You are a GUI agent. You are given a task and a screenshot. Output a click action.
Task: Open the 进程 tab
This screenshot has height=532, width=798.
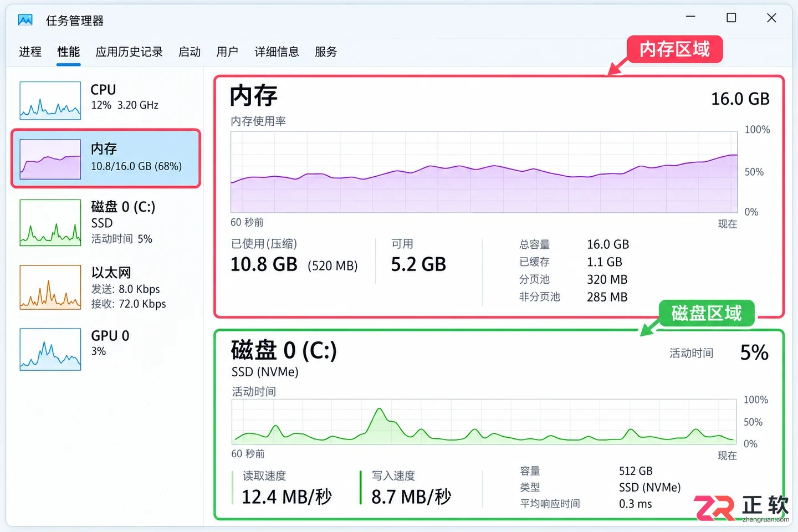[30, 52]
